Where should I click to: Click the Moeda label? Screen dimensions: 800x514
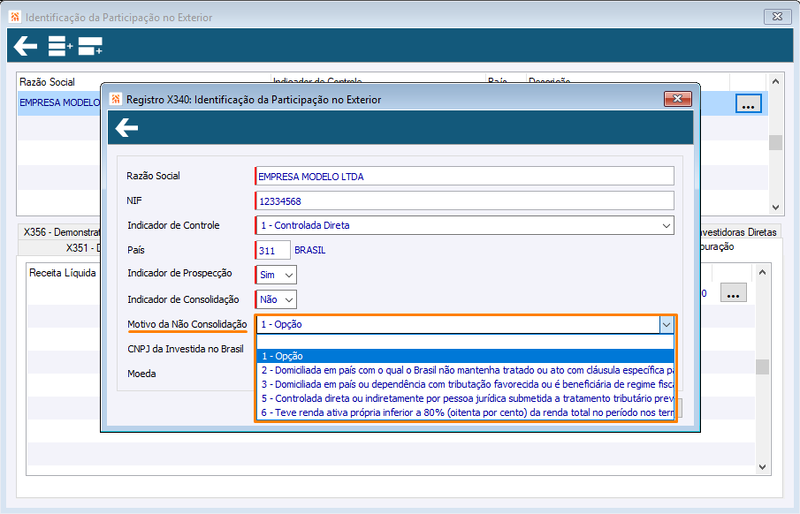(x=141, y=374)
